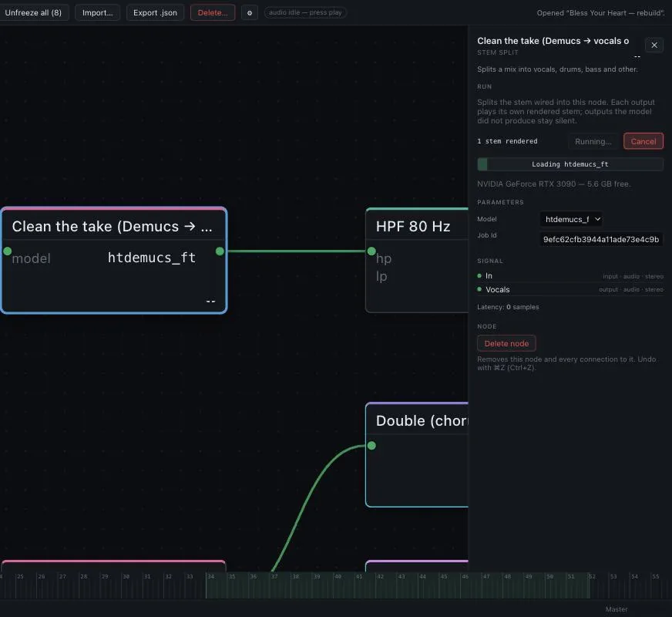Click the STEM SPLIT subtitle label
The image size is (672, 617).
coord(498,52)
